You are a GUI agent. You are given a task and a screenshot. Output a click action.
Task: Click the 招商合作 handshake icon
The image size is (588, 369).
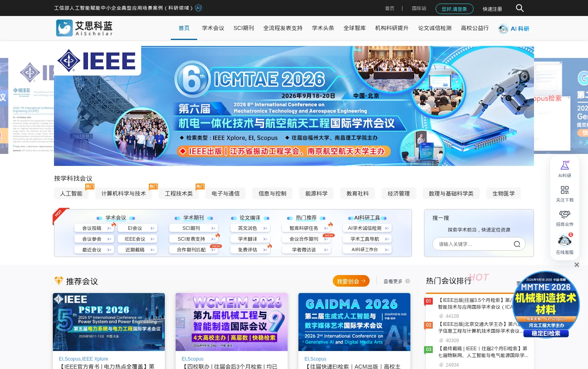click(x=565, y=214)
